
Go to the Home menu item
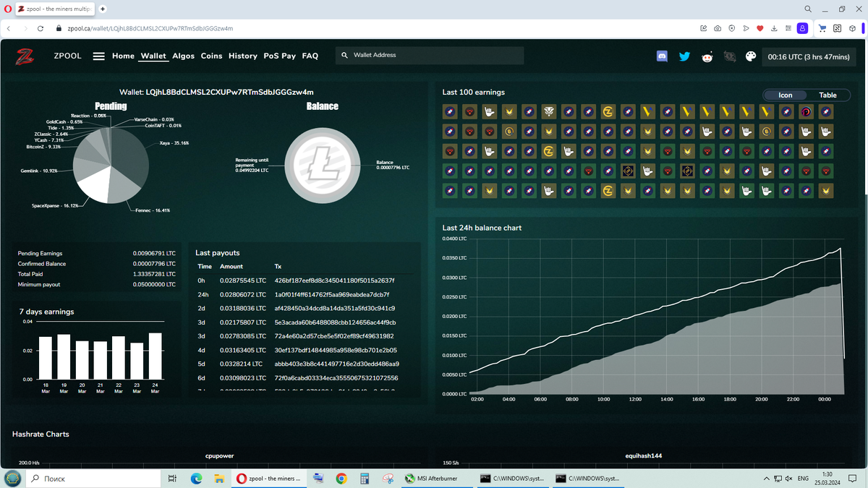[123, 56]
